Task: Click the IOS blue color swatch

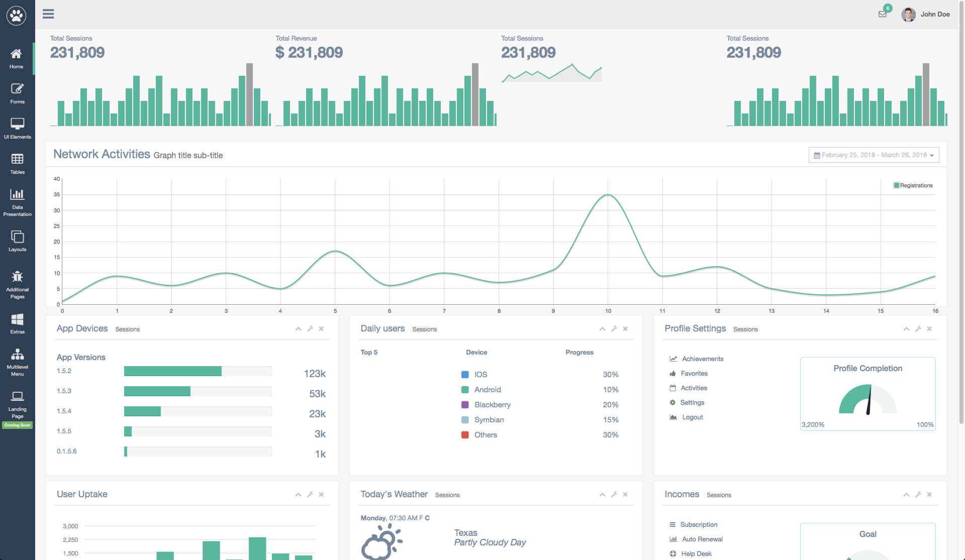Action: click(465, 375)
